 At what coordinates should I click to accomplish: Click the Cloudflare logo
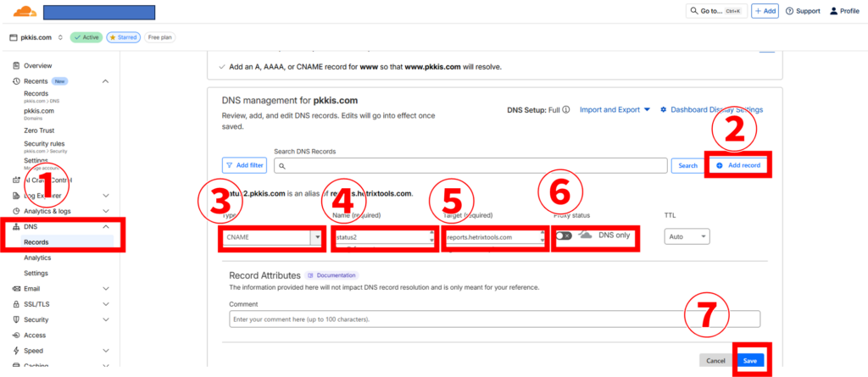23,12
